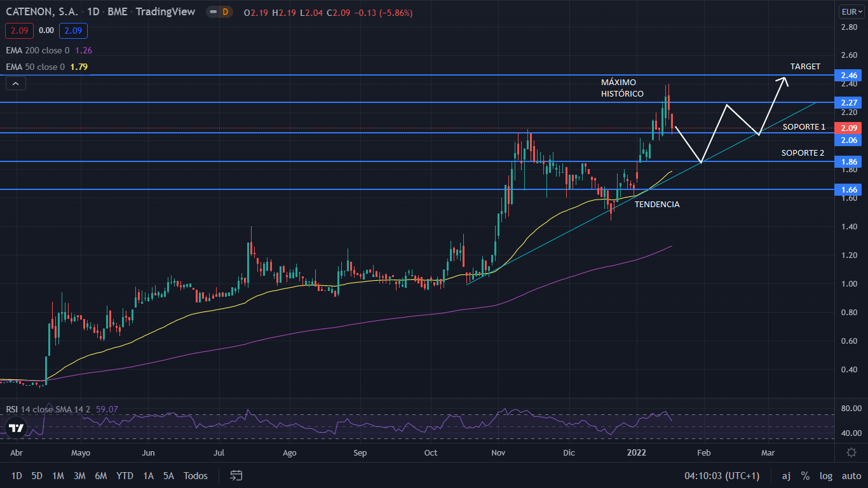Toggle the log scale option

click(826, 475)
